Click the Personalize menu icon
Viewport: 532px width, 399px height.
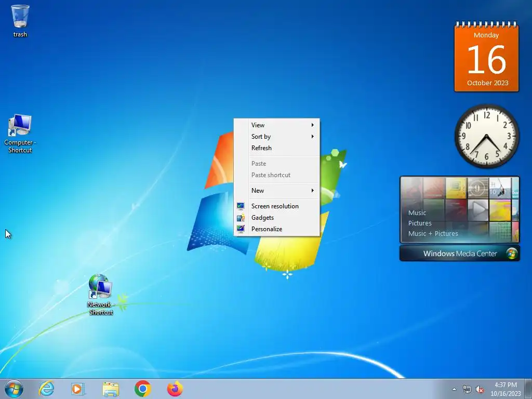click(x=241, y=229)
